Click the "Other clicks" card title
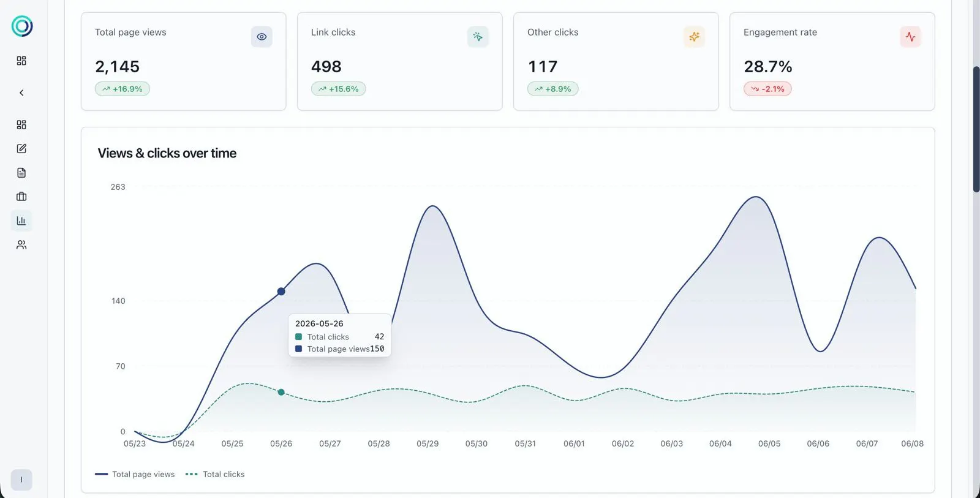Viewport: 980px width, 498px height. tap(552, 32)
